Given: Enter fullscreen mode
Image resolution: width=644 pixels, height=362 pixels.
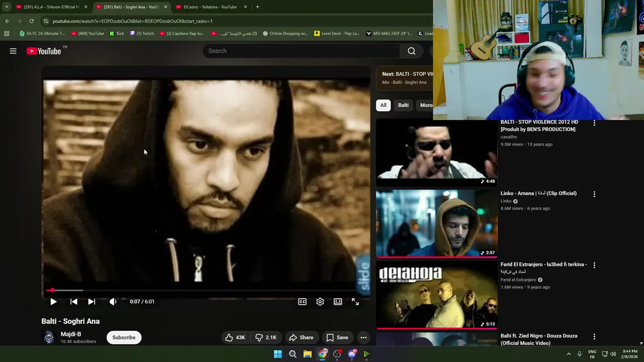Looking at the screenshot, I should tap(355, 302).
